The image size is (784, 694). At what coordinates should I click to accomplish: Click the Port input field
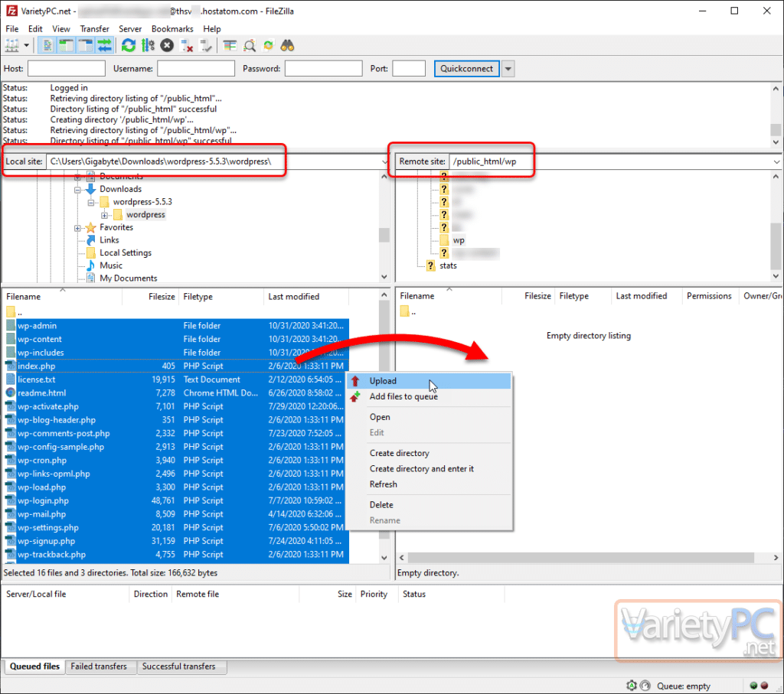tap(409, 68)
